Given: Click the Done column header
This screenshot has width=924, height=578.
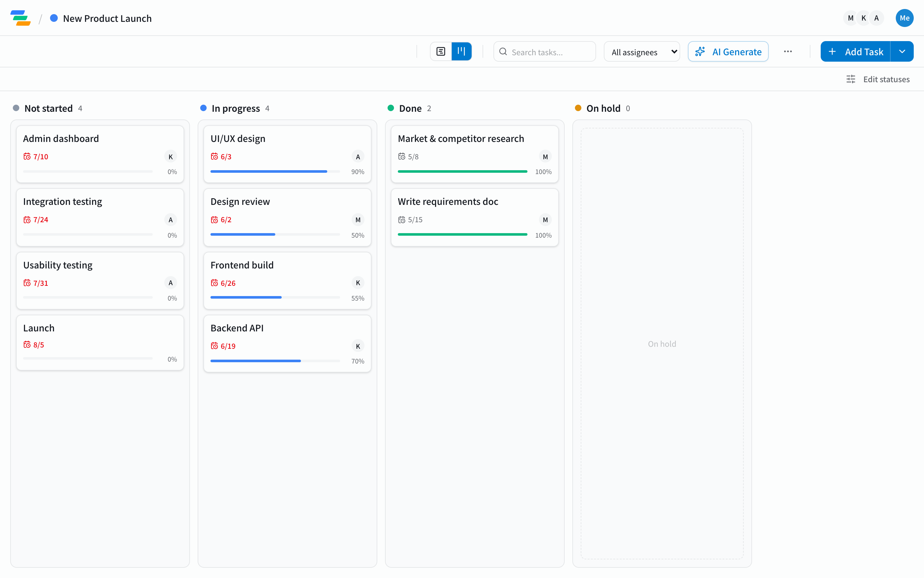Looking at the screenshot, I should [410, 108].
